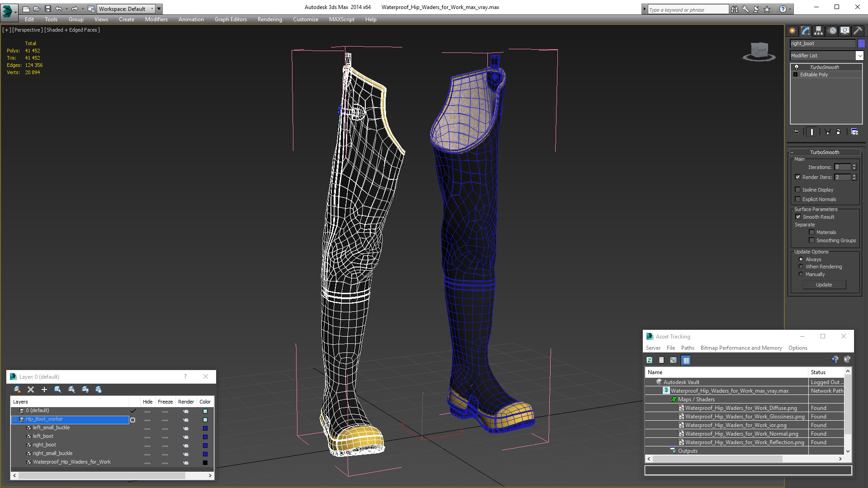Image resolution: width=868 pixels, height=488 pixels.
Task: Select highlighted objects and layers icon
Action: click(x=58, y=389)
